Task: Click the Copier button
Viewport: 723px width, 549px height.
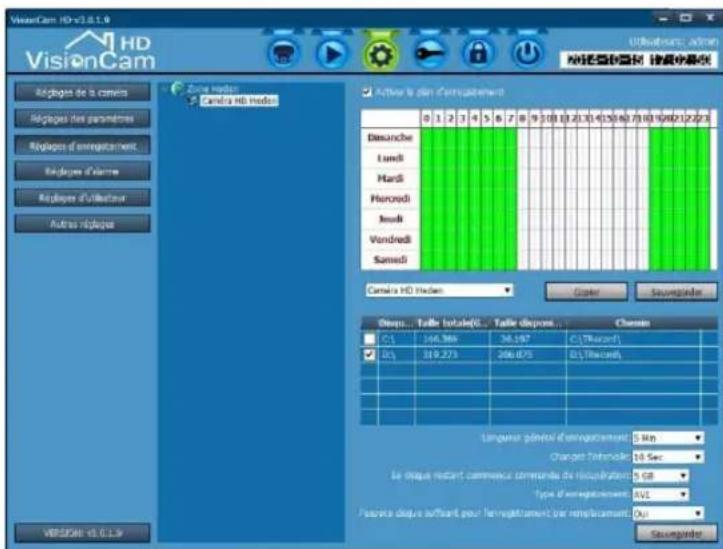Action: [x=586, y=292]
